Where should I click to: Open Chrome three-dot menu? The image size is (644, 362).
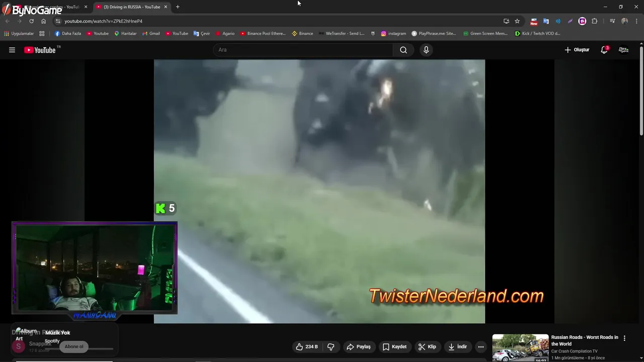pos(636,21)
